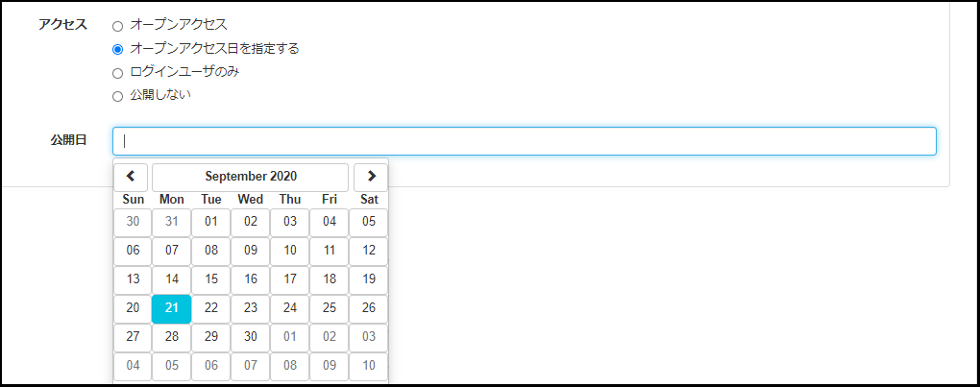Pick highlighted date 21 in calendar
The height and width of the screenshot is (387, 980).
(x=172, y=308)
